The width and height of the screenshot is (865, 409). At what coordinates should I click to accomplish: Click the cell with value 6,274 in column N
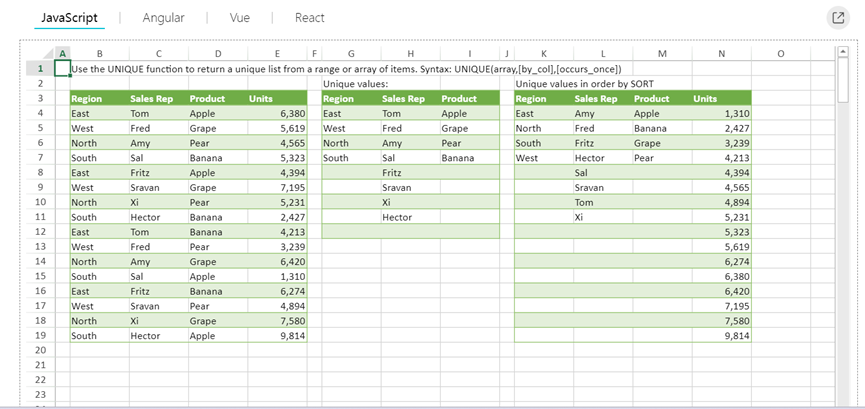tap(722, 262)
